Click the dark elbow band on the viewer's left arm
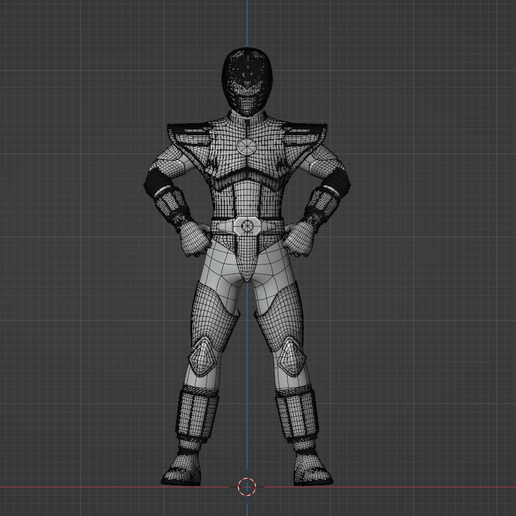 pos(159,182)
